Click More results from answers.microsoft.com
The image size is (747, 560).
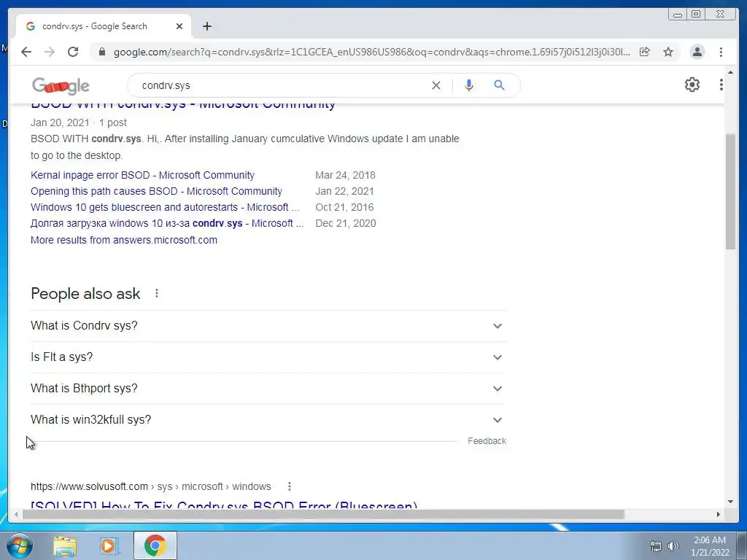[124, 240]
